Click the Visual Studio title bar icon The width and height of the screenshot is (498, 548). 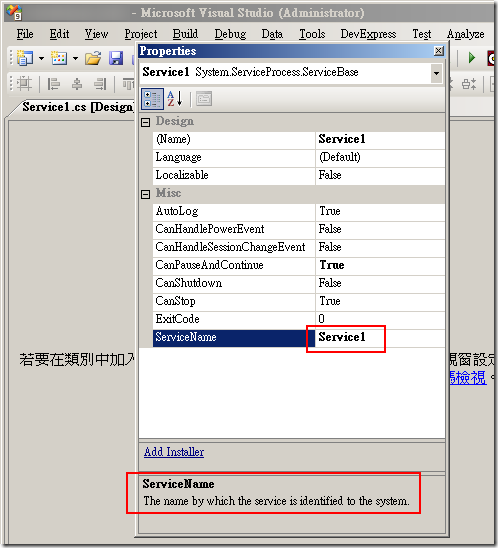tap(14, 12)
